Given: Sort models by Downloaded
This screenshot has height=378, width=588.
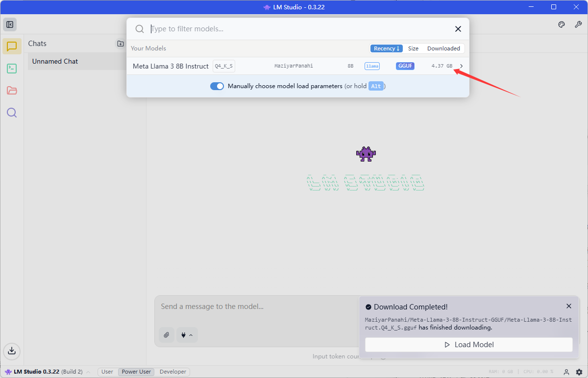Looking at the screenshot, I should tap(443, 48).
